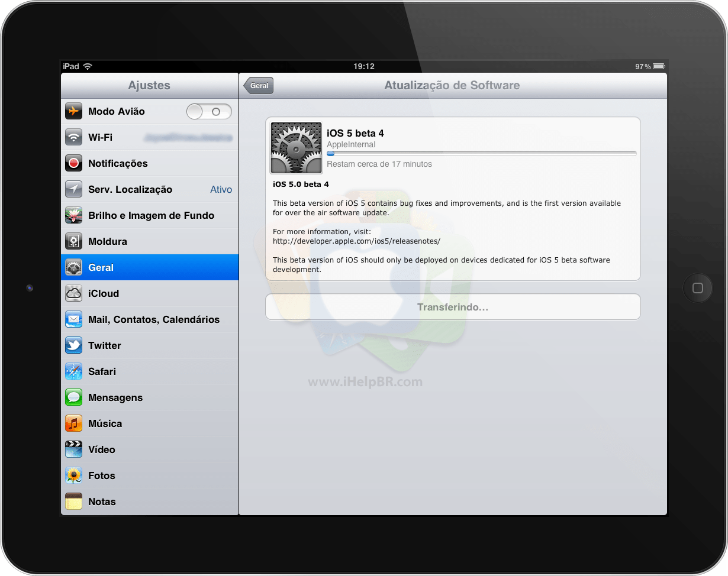Screen dimensions: 728x576
Task: Tap the 'Vídeo' label
Action: (x=102, y=449)
